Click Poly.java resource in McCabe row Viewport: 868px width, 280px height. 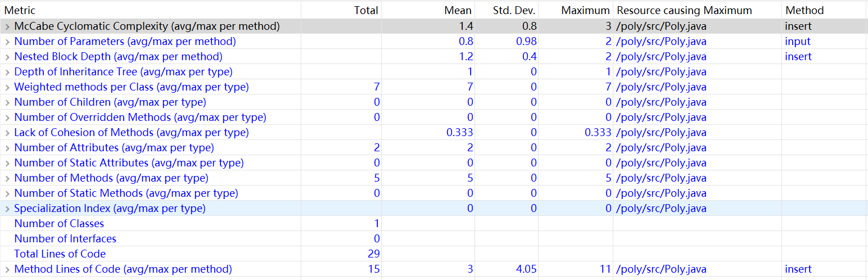[661, 26]
